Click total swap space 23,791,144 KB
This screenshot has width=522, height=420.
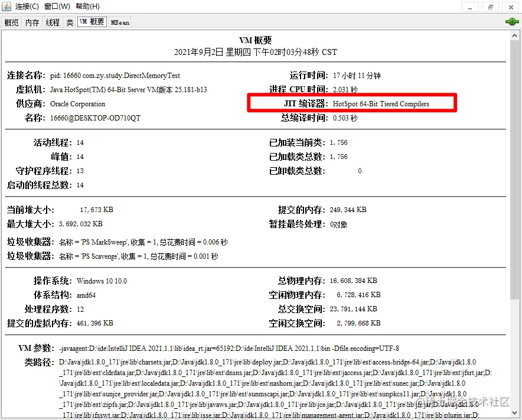click(x=353, y=309)
